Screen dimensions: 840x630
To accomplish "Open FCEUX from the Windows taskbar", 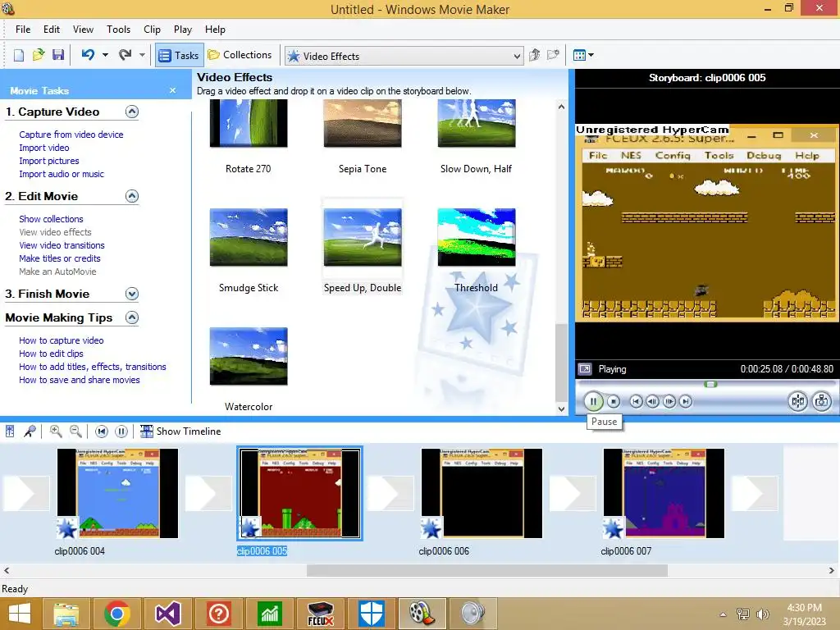I will click(321, 614).
